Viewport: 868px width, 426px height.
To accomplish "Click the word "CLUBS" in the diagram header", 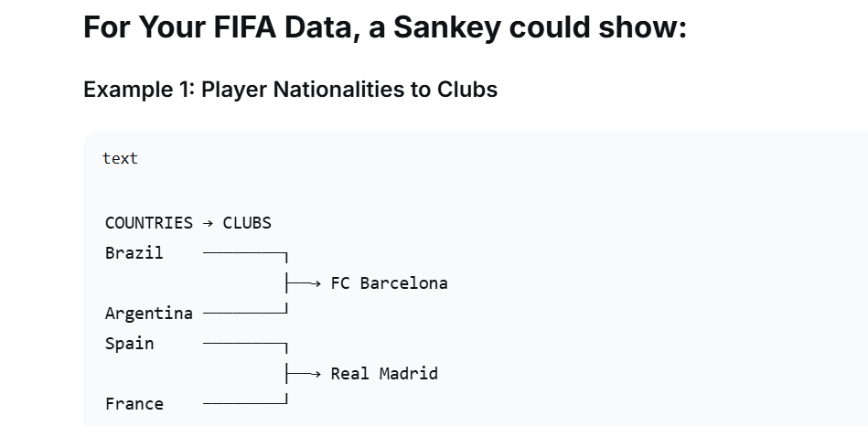I will pyautogui.click(x=247, y=223).
